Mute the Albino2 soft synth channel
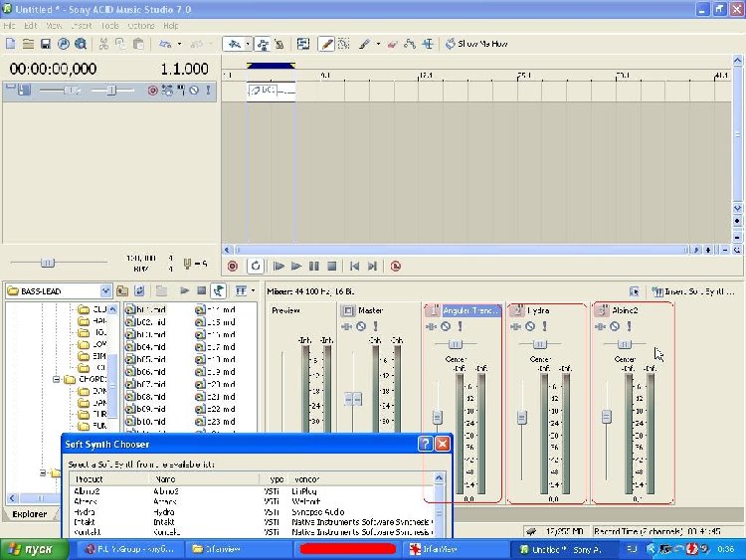 tap(615, 326)
